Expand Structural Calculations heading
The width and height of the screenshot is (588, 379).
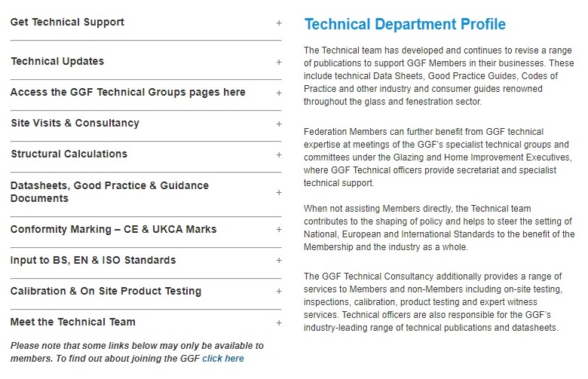69,154
